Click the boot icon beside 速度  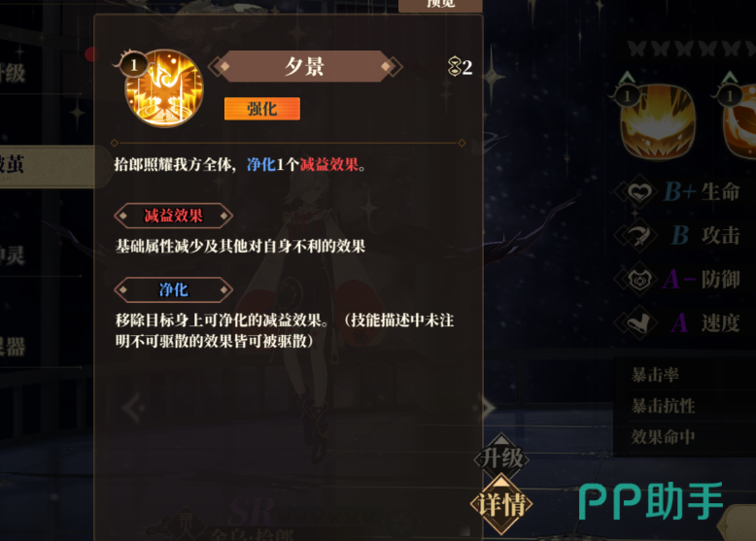(x=639, y=322)
